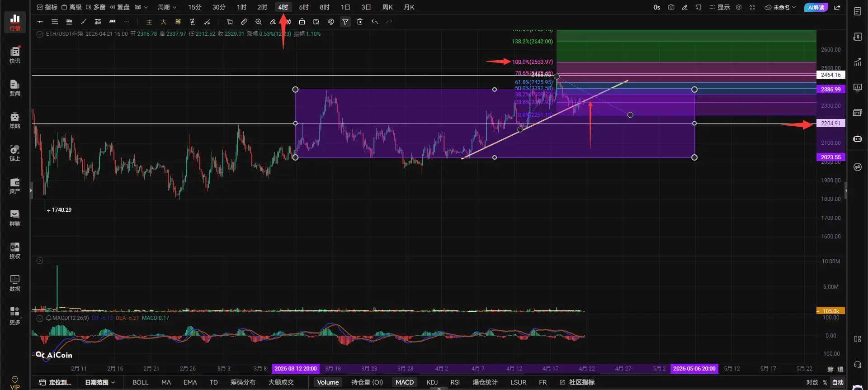Click the orange 105.0k volume label
868x390 pixels.
pyautogui.click(x=830, y=311)
